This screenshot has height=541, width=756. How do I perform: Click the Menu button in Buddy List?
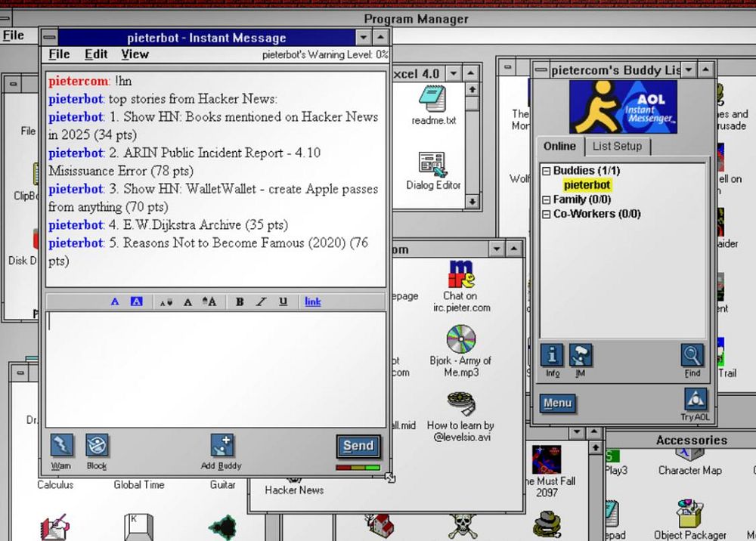(558, 403)
